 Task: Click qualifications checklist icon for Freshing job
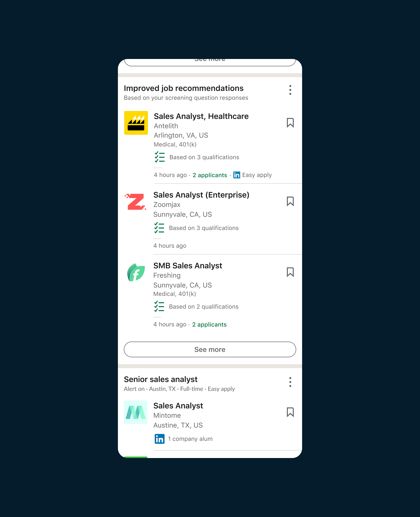pyautogui.click(x=159, y=306)
